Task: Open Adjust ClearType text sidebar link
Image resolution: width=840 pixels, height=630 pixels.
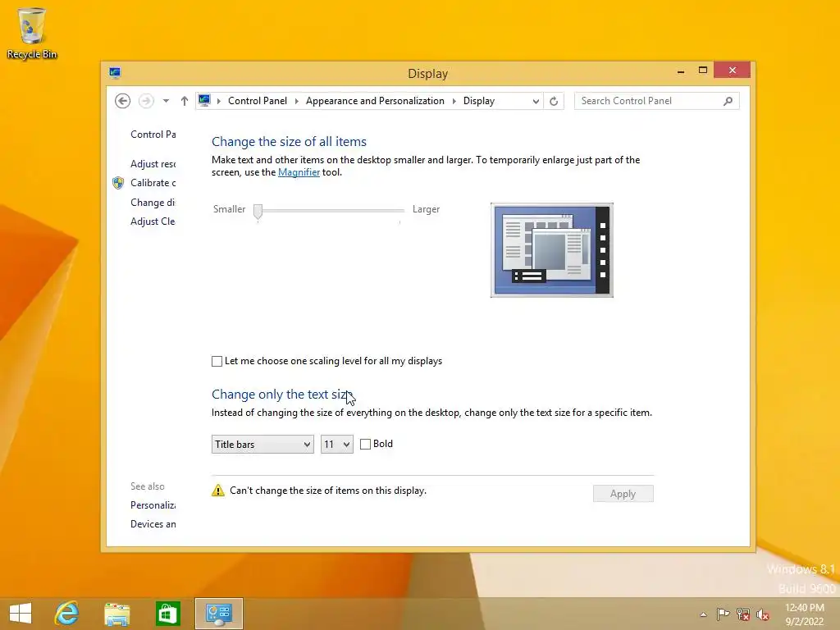Action: click(153, 221)
